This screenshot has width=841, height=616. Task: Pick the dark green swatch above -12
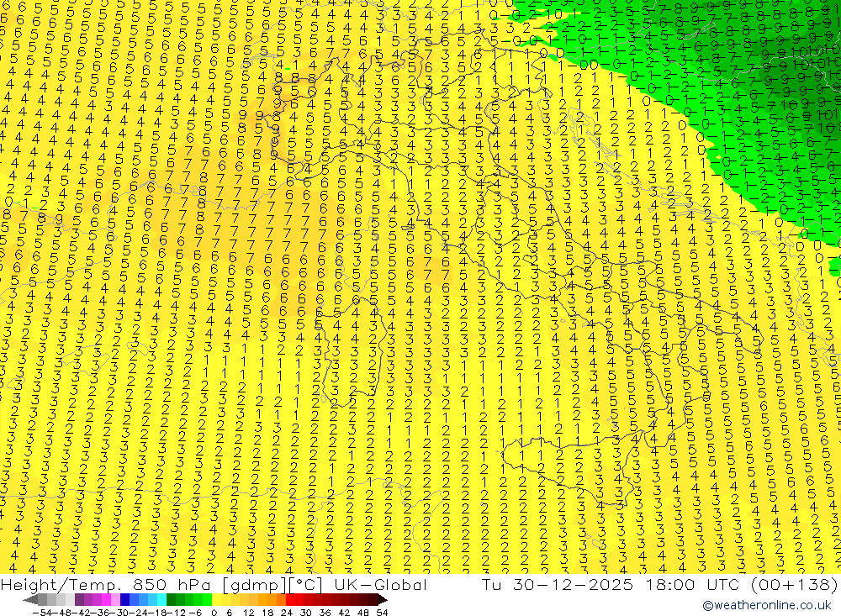click(171, 599)
